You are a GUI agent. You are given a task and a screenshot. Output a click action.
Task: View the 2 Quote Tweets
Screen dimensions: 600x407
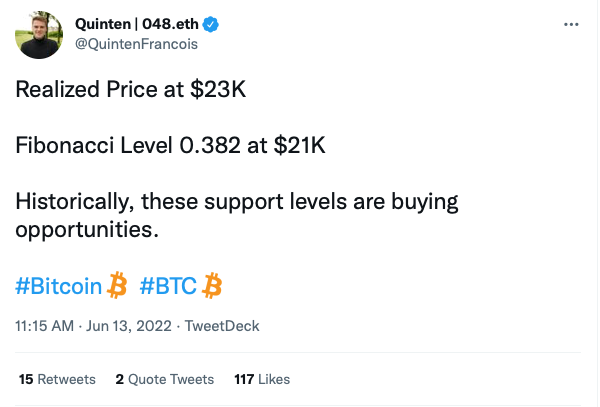[x=165, y=379]
